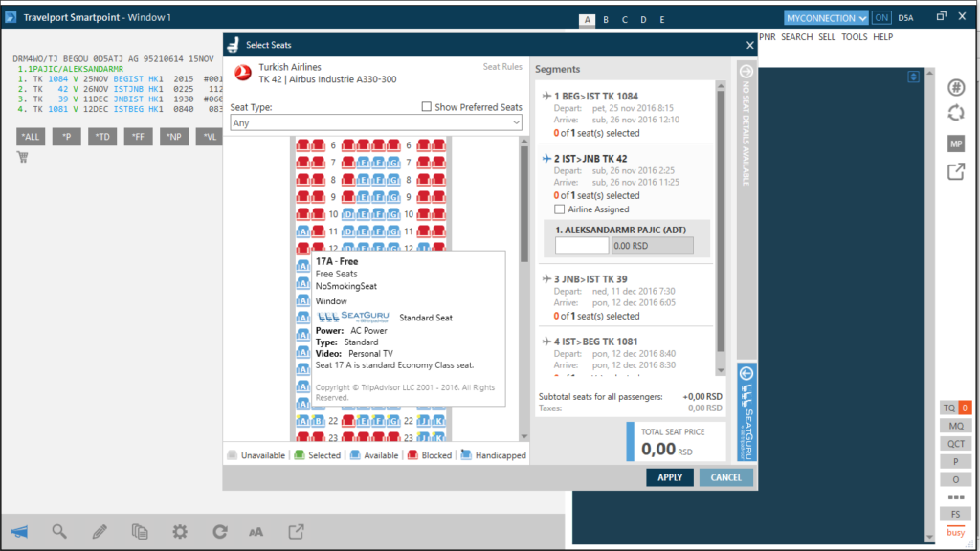The height and width of the screenshot is (551, 980).
Task: Click the circled hash icon on right sidebar
Action: click(956, 87)
